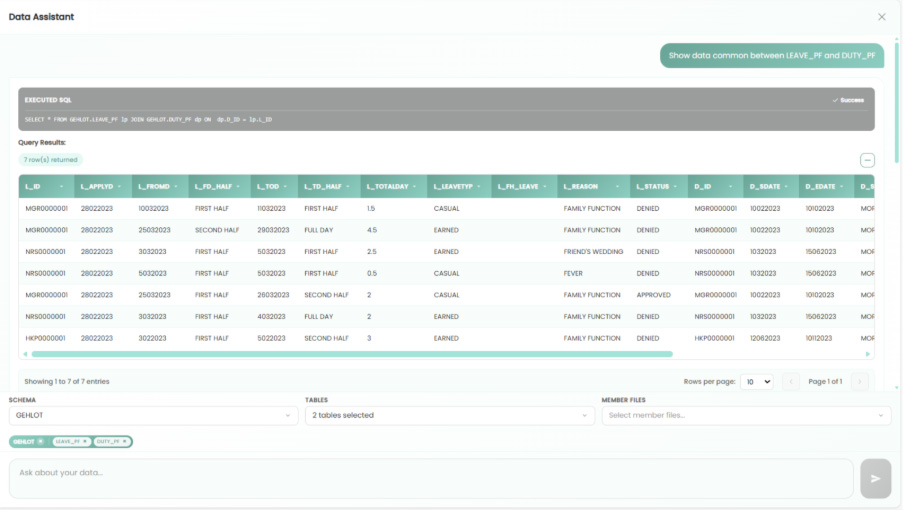Close the Data Assistant panel
This screenshot has height=510, width=903.
(x=881, y=17)
